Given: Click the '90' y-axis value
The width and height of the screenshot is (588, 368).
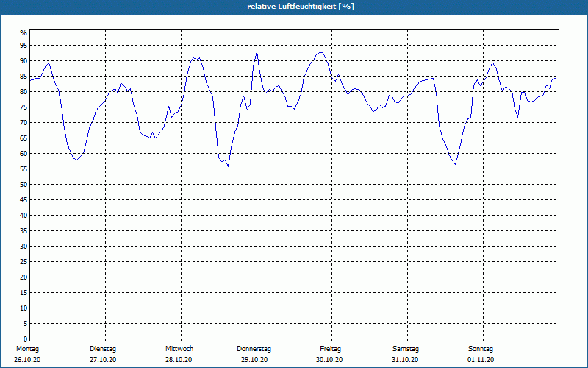Looking at the screenshot, I should [x=24, y=61].
